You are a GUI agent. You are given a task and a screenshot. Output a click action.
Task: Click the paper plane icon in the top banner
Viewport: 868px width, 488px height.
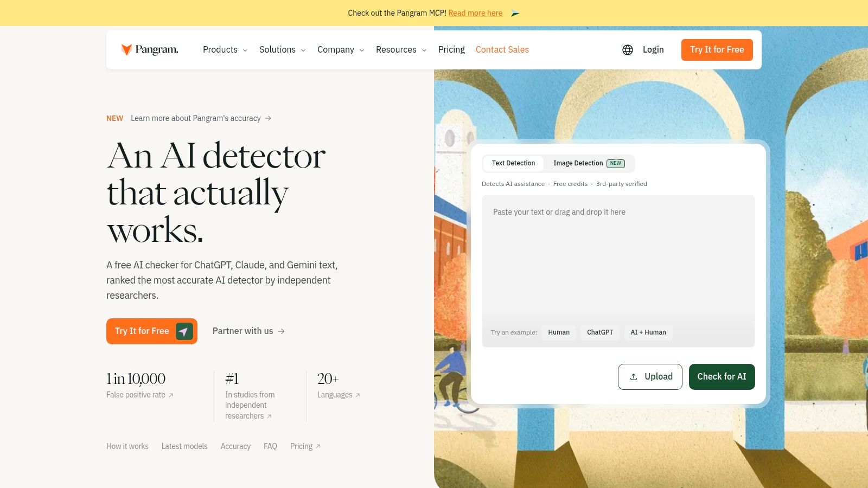515,13
